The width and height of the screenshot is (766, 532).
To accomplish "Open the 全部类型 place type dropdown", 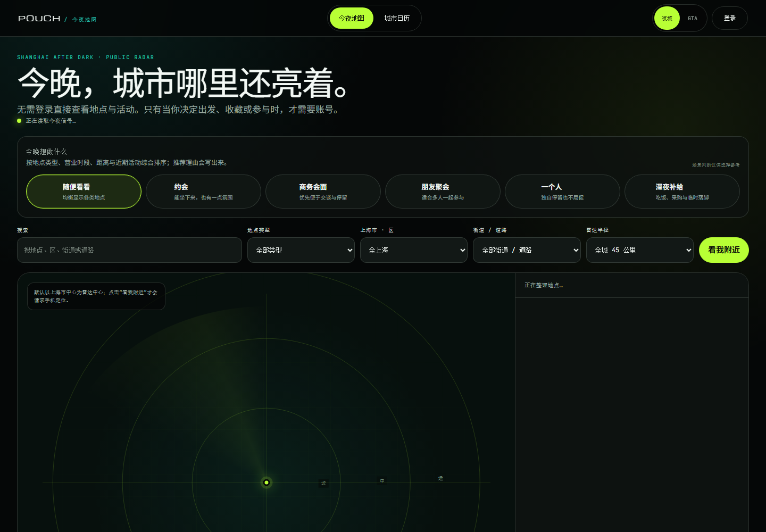I will tap(301, 250).
